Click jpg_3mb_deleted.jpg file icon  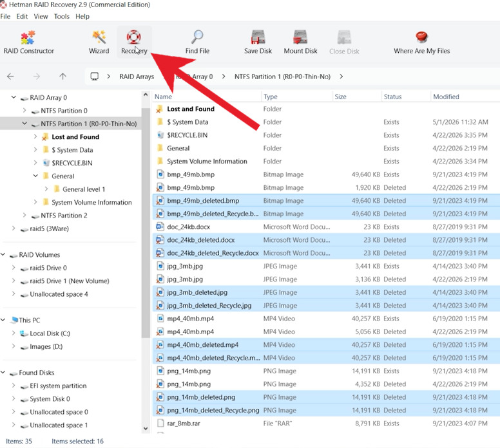coord(160,292)
